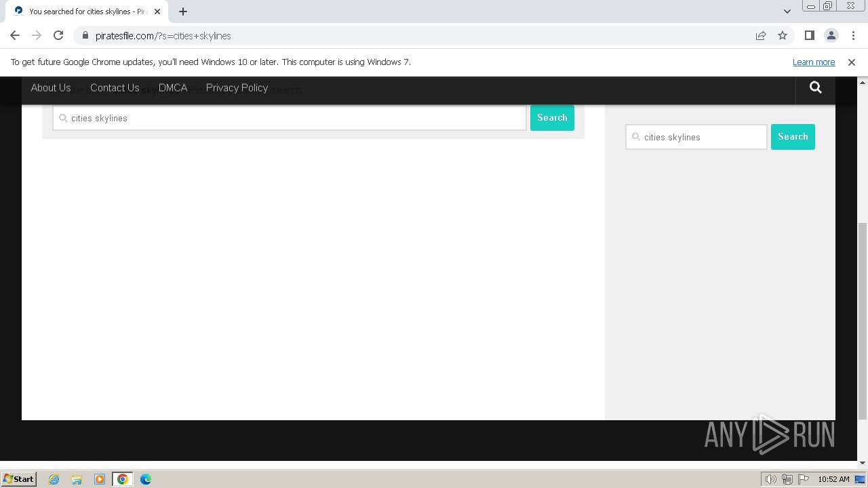Screen dimensions: 868x488
Task: Open the Learn more link
Action: [814, 62]
